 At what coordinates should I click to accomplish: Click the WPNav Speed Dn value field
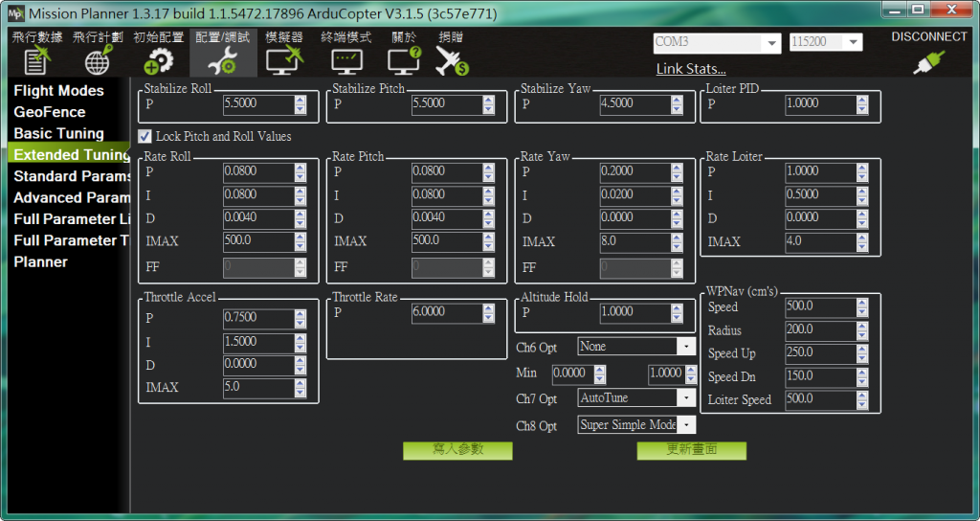point(820,377)
